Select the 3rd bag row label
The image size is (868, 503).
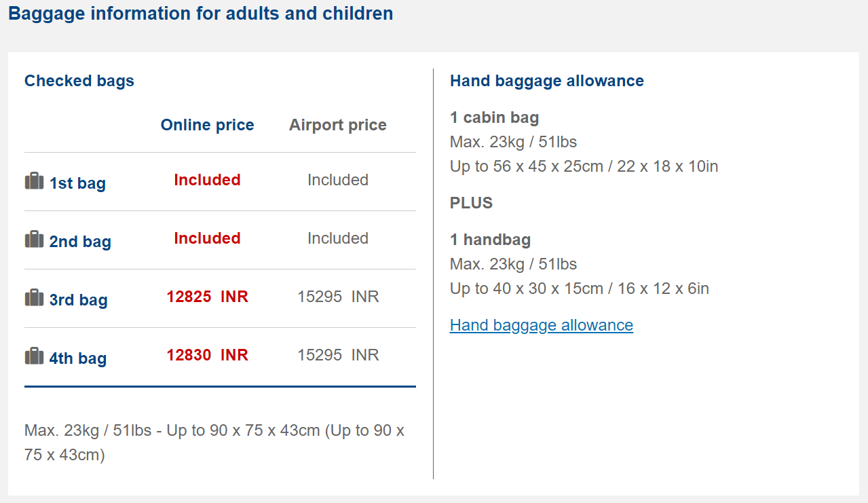coord(78,300)
